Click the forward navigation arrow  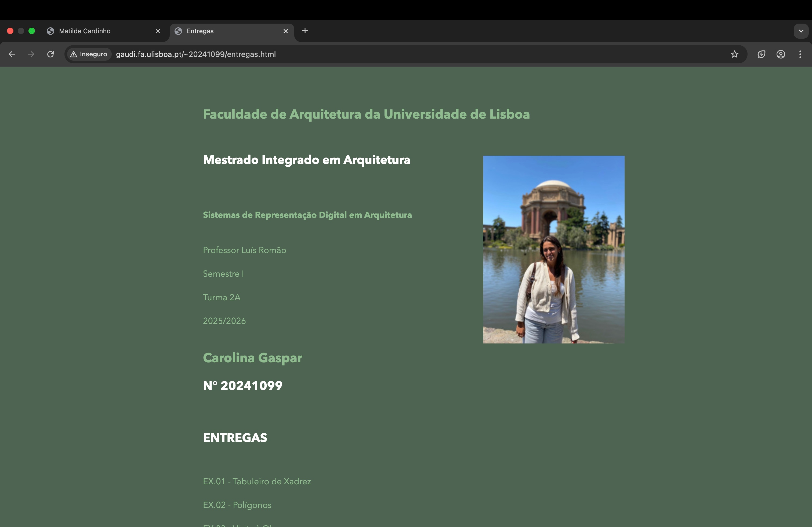[x=31, y=54]
